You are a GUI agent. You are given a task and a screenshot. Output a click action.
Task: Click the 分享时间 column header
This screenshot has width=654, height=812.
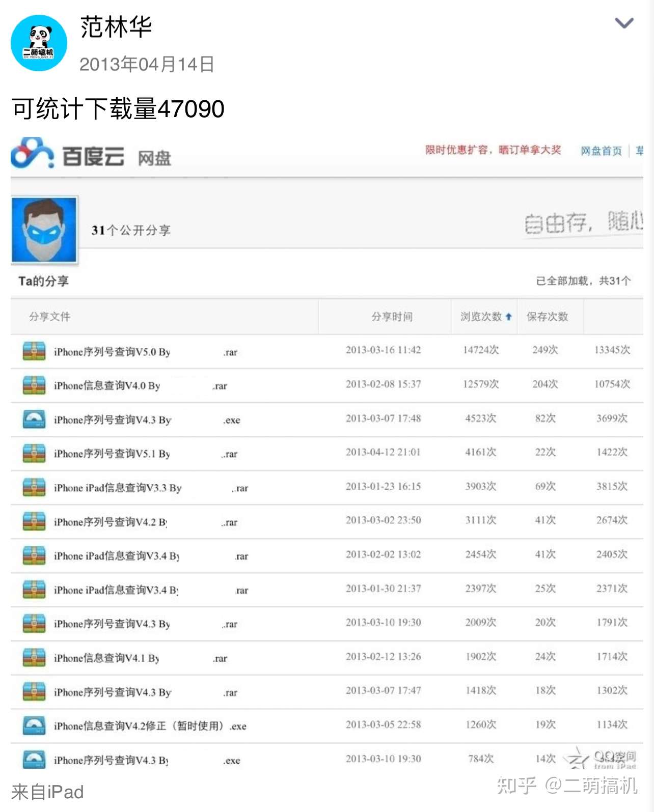392,317
